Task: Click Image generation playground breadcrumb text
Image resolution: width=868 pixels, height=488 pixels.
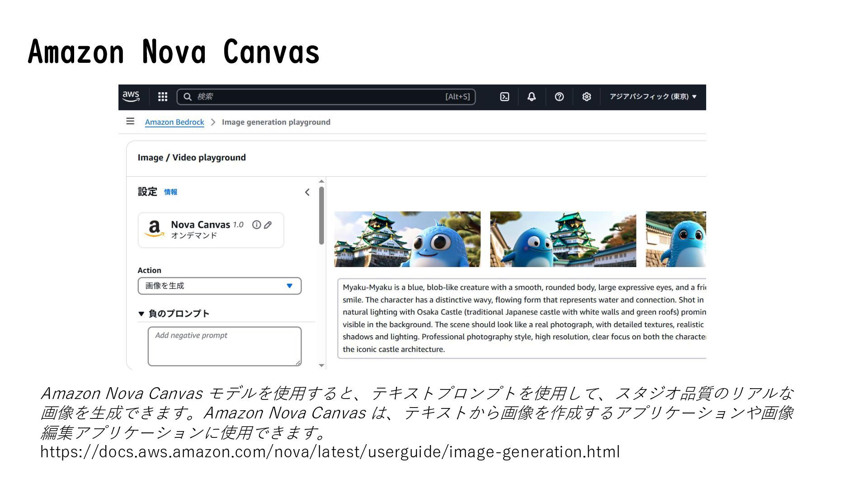Action: pyautogui.click(x=276, y=122)
